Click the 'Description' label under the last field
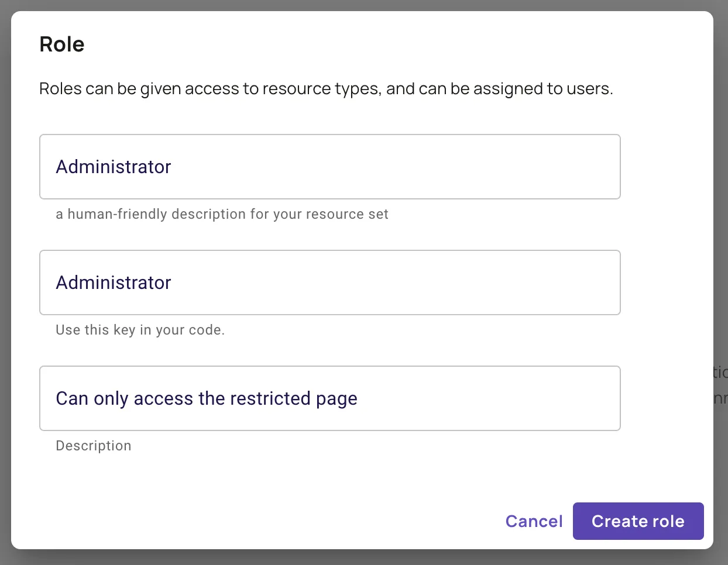 (93, 446)
